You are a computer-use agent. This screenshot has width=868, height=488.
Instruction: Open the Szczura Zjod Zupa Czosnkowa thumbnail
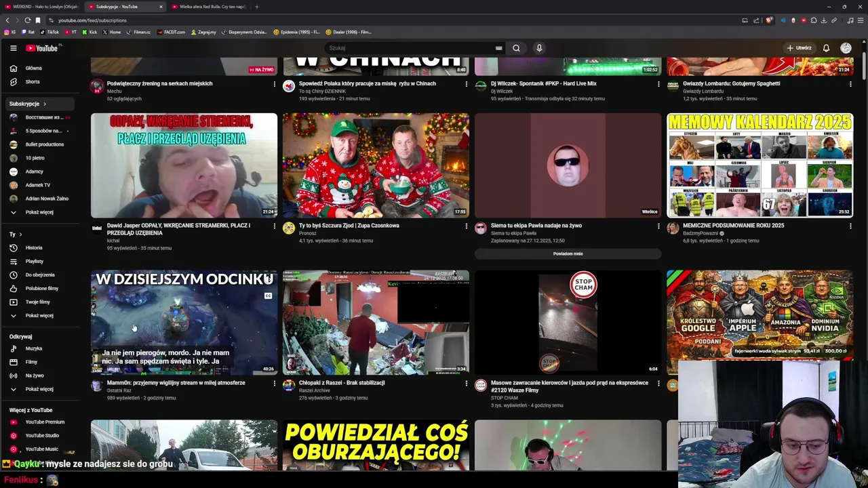(x=376, y=165)
